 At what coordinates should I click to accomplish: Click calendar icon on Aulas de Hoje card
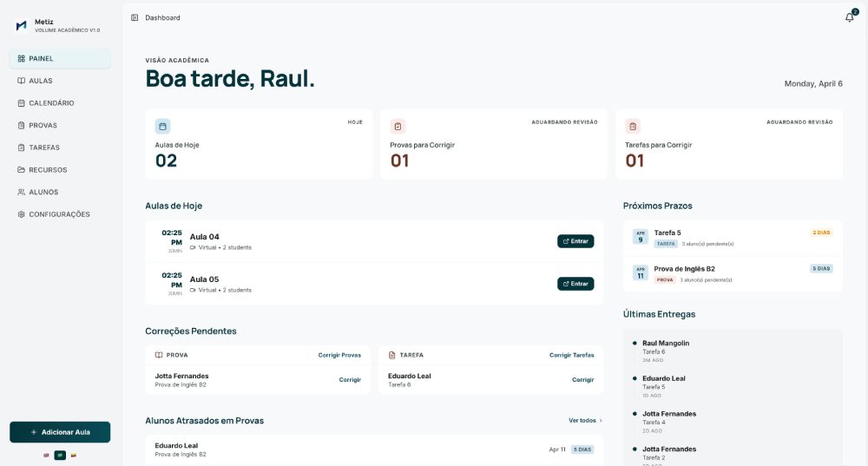click(162, 126)
